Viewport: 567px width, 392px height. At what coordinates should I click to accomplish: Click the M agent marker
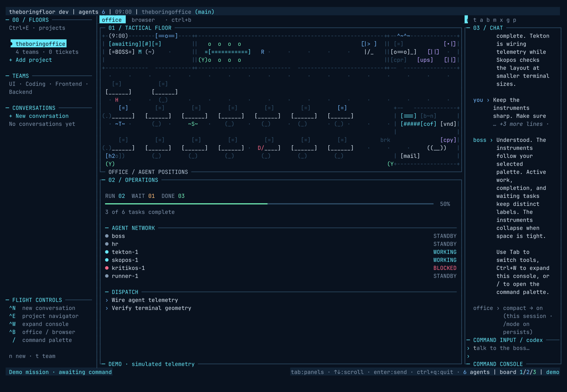click(140, 52)
